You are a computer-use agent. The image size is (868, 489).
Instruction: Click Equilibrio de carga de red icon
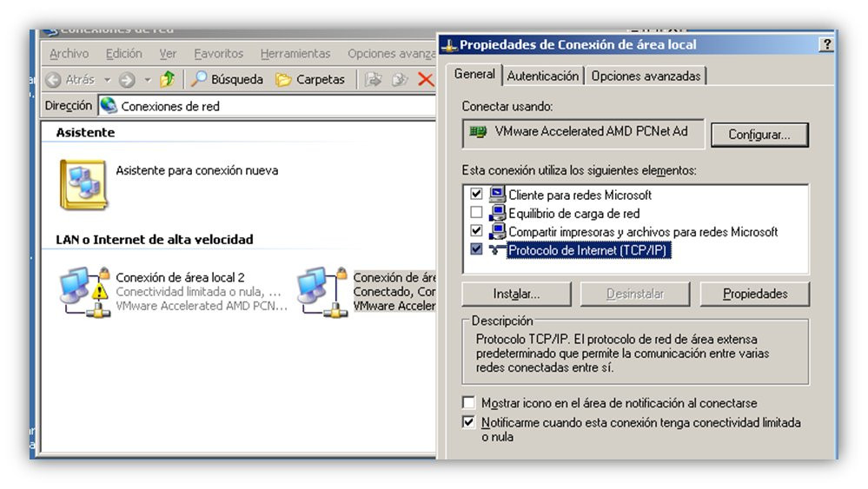click(497, 213)
